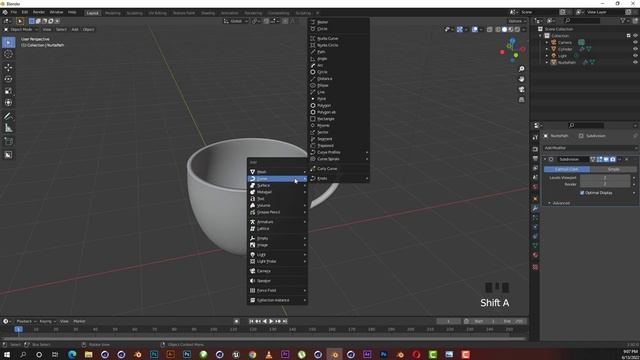The width and height of the screenshot is (640, 360).
Task: Toggle viewport overlays button
Action: click(475, 29)
